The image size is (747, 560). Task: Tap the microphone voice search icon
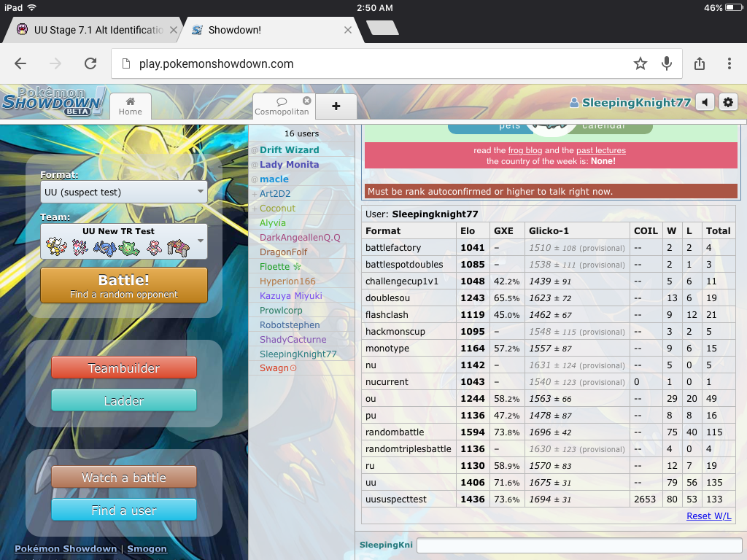tap(667, 63)
